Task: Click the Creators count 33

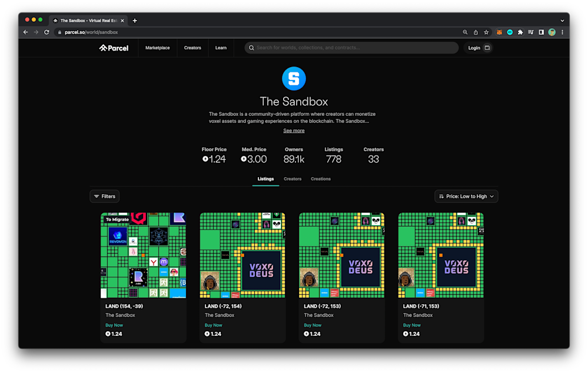Action: click(373, 159)
